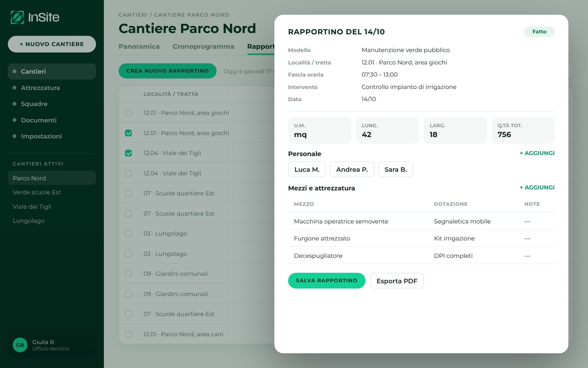This screenshot has height=368, width=588.
Task: Select Lungolago active site
Action: coord(52,221)
